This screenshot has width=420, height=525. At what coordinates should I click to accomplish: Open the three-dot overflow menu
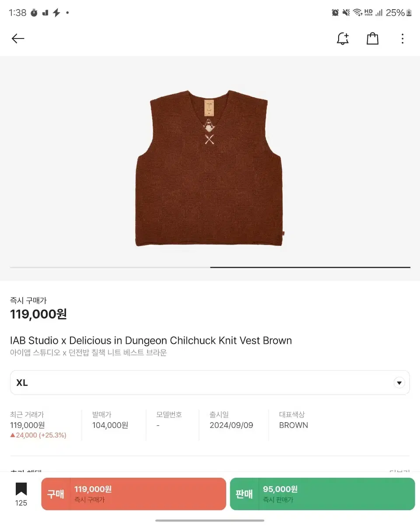point(402,38)
